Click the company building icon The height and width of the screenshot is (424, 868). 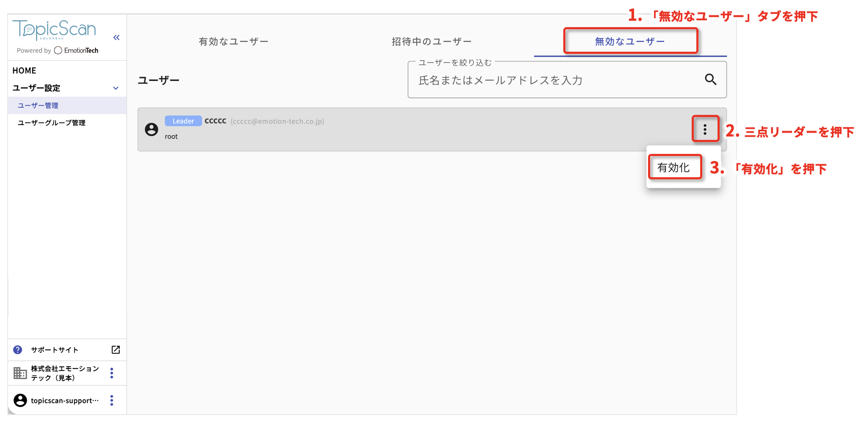tap(20, 373)
